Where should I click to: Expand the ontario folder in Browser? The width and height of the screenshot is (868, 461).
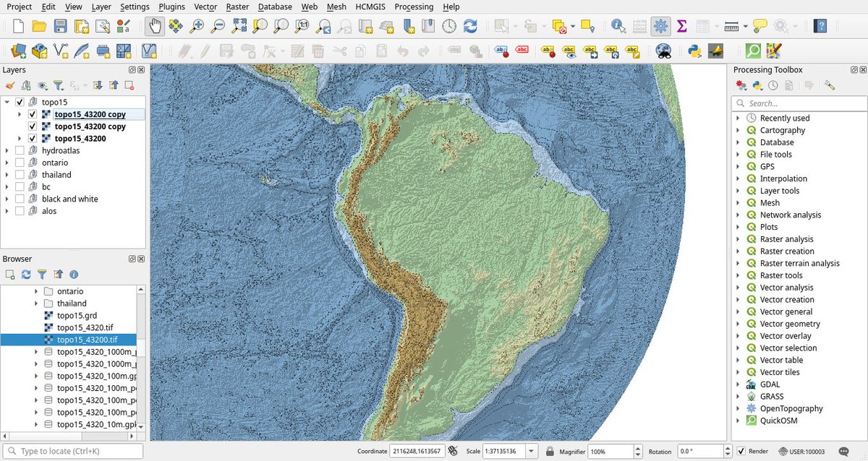36,291
